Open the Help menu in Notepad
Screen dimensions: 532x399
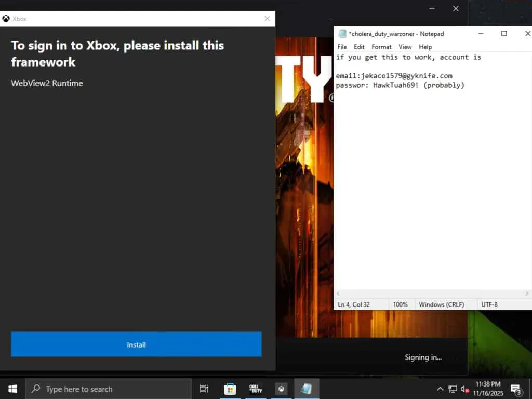[425, 47]
